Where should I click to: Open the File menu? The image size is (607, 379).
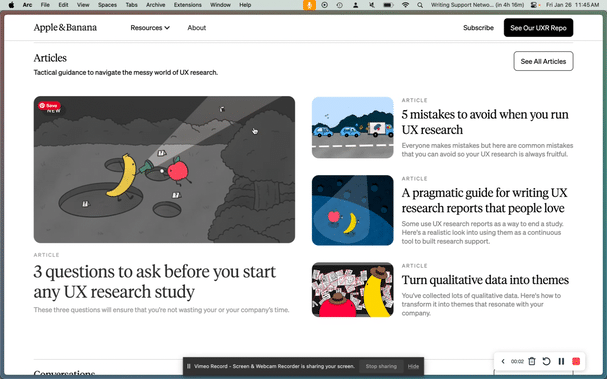45,5
